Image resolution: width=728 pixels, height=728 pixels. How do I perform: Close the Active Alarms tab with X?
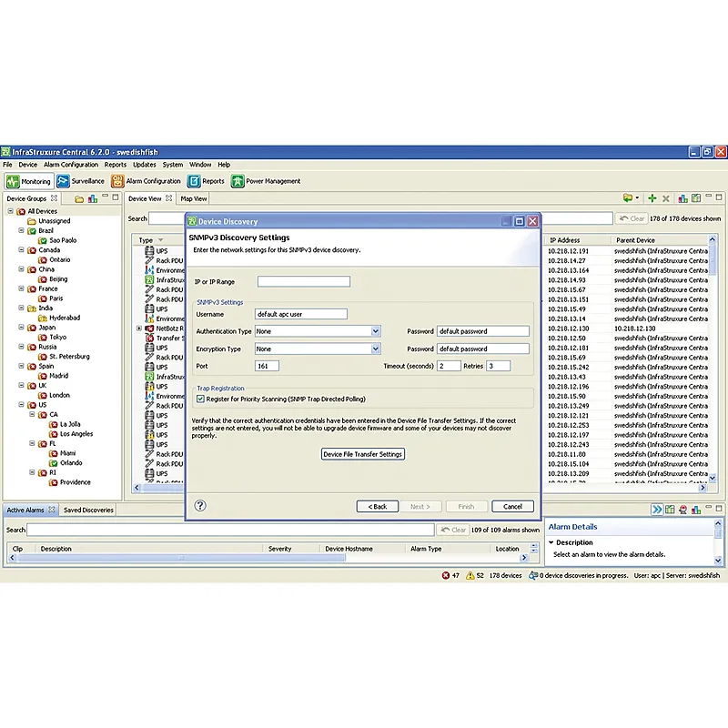52,510
